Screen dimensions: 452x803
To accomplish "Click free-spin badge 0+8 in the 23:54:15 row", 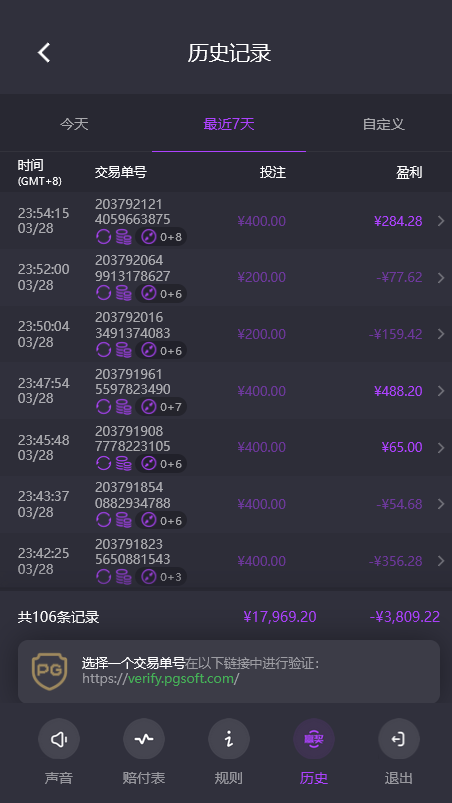I will (x=161, y=237).
